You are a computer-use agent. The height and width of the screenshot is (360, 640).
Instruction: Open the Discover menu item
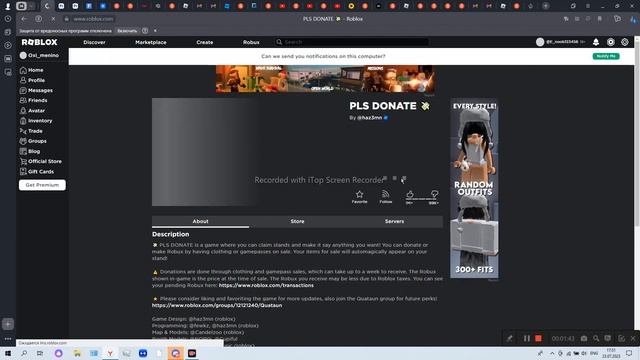click(x=94, y=42)
